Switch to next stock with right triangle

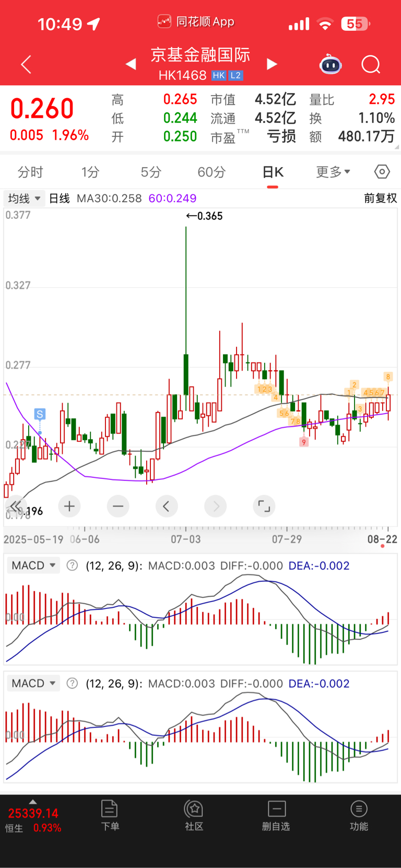pyautogui.click(x=272, y=64)
